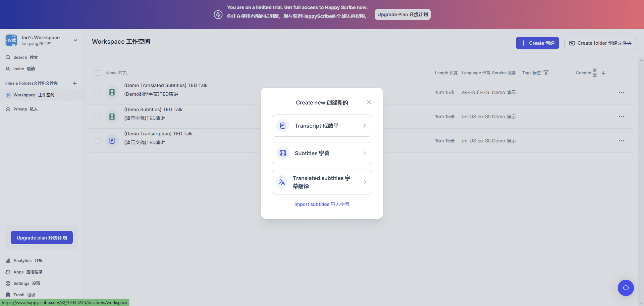644x306 pixels.
Task: Toggle the select-all checkbox in table header
Action: (97, 73)
